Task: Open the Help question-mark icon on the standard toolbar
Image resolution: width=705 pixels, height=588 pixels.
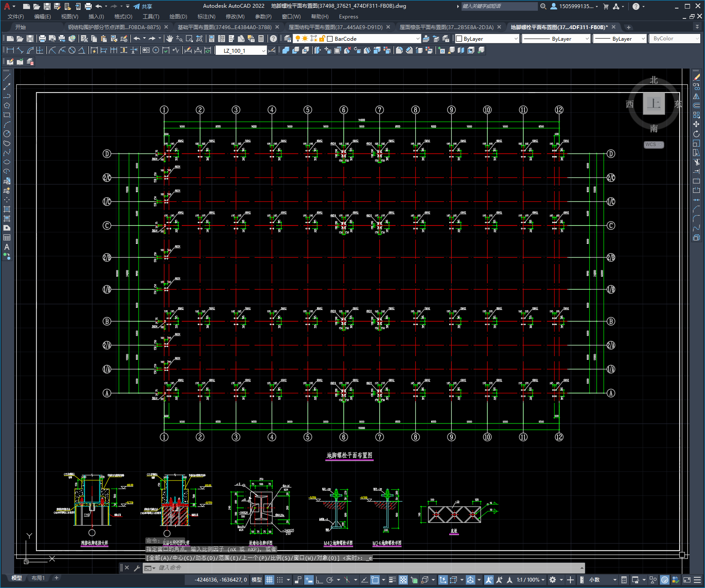Action: [273, 39]
